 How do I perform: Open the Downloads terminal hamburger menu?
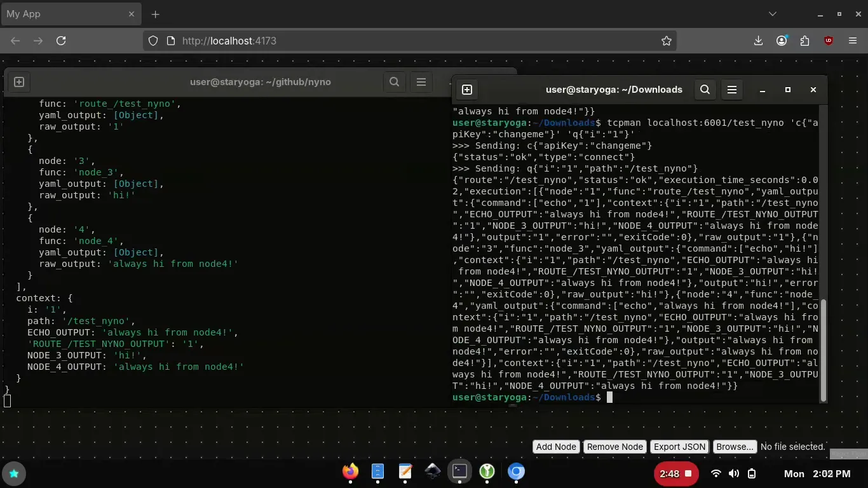(731, 90)
